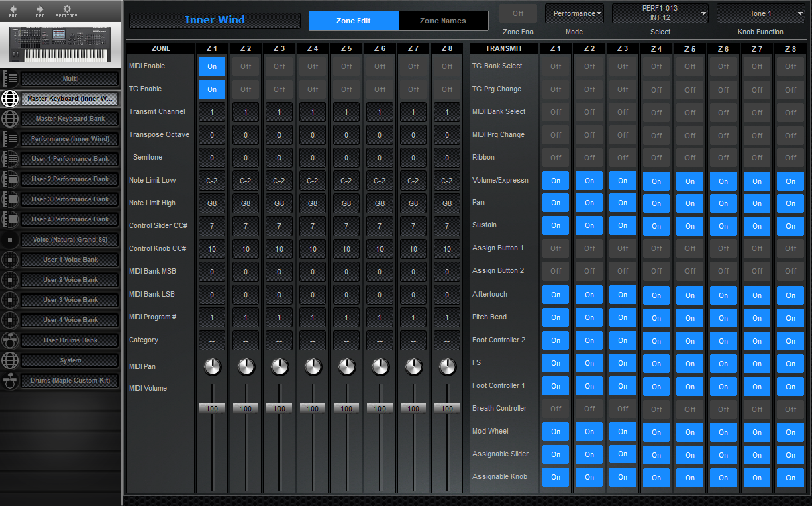Click the Performance (Inner Wind) bank button
812x506 pixels.
(x=69, y=139)
